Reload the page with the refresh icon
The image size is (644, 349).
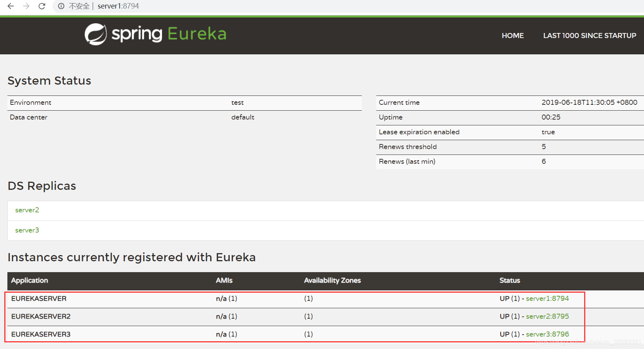[x=42, y=6]
